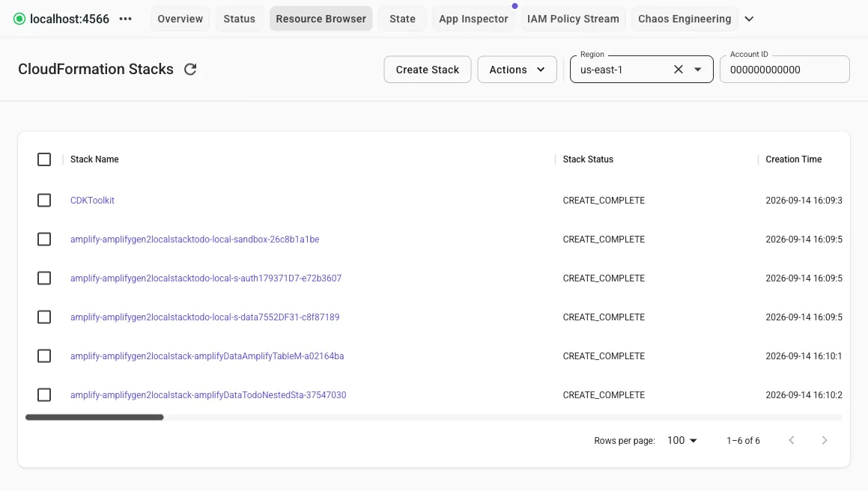Open the amplifyDataAmplifyTableM-a02164ba stack link
The height and width of the screenshot is (491, 868).
207,356
